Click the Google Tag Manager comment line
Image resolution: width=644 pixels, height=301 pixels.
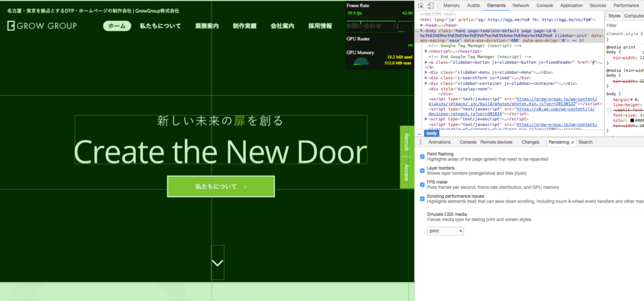[x=475, y=46]
